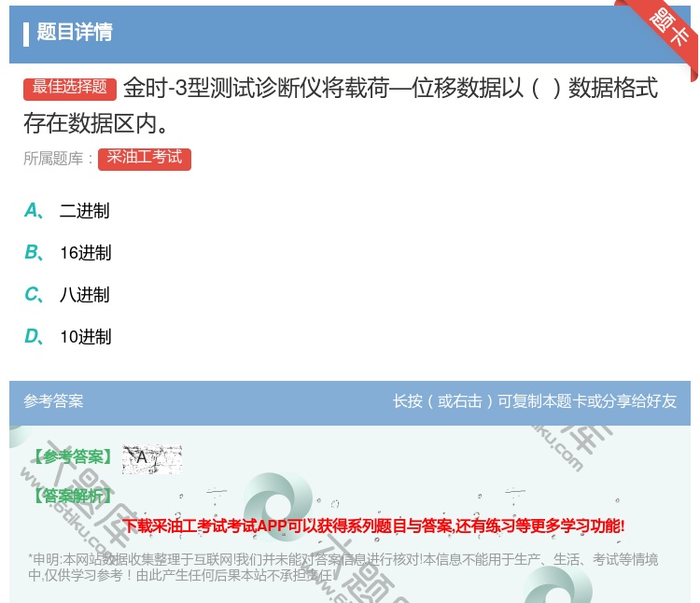Click the 申明 disclaimer text
Viewport: 700px width, 603px height.
[x=343, y=567]
